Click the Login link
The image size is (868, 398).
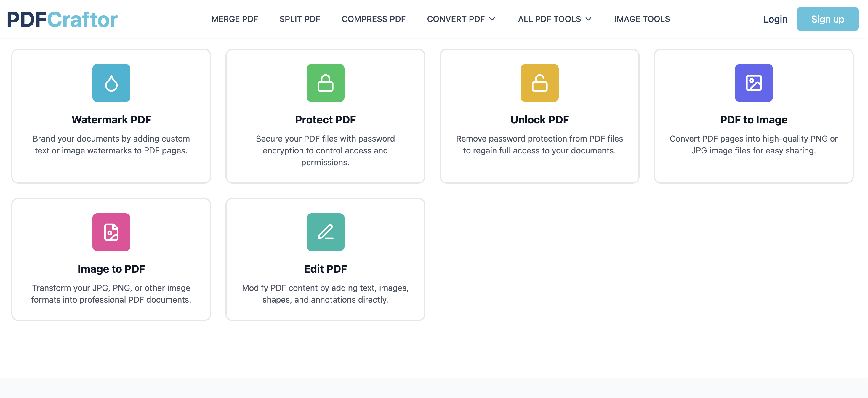coord(775,19)
